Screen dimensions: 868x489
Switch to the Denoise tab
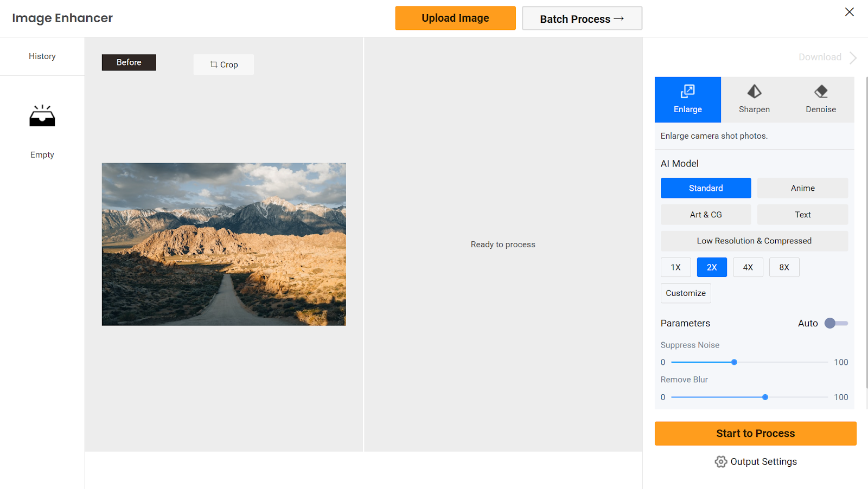click(821, 100)
